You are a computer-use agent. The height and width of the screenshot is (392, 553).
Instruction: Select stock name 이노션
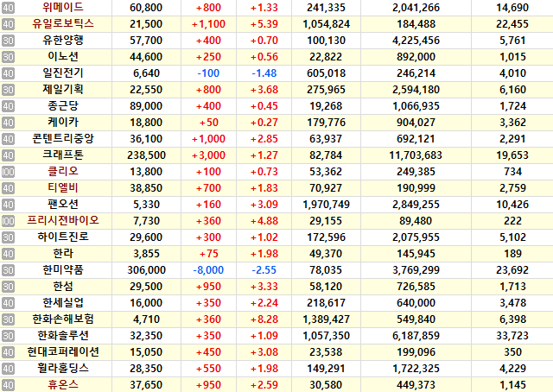(63, 56)
